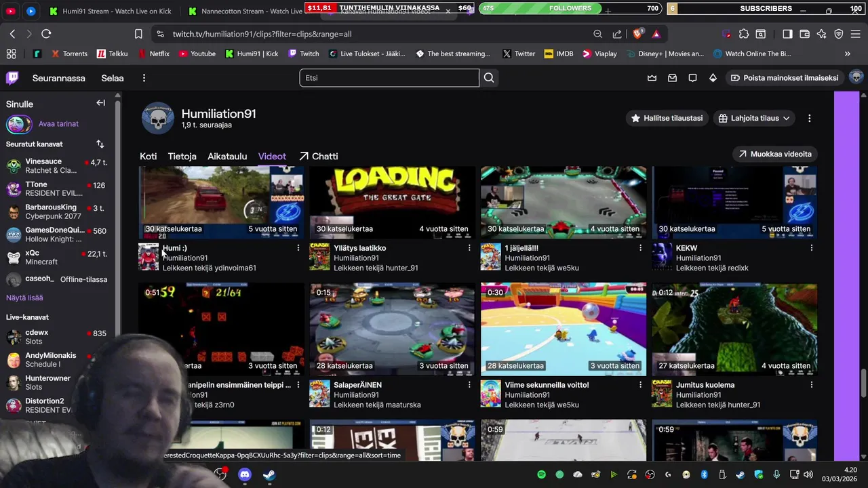Expand Näytä lisää followed channels

click(24, 298)
